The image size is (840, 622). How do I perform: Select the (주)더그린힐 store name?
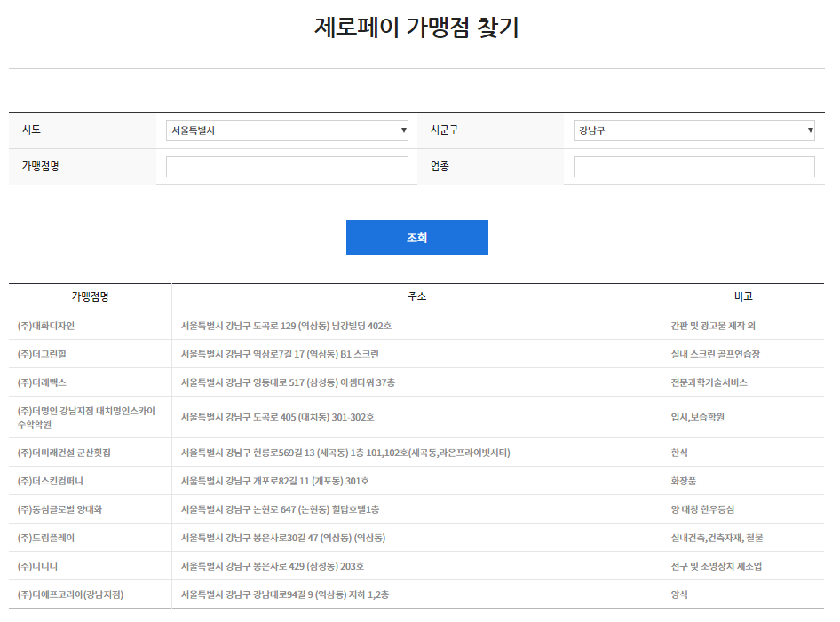pos(42,354)
